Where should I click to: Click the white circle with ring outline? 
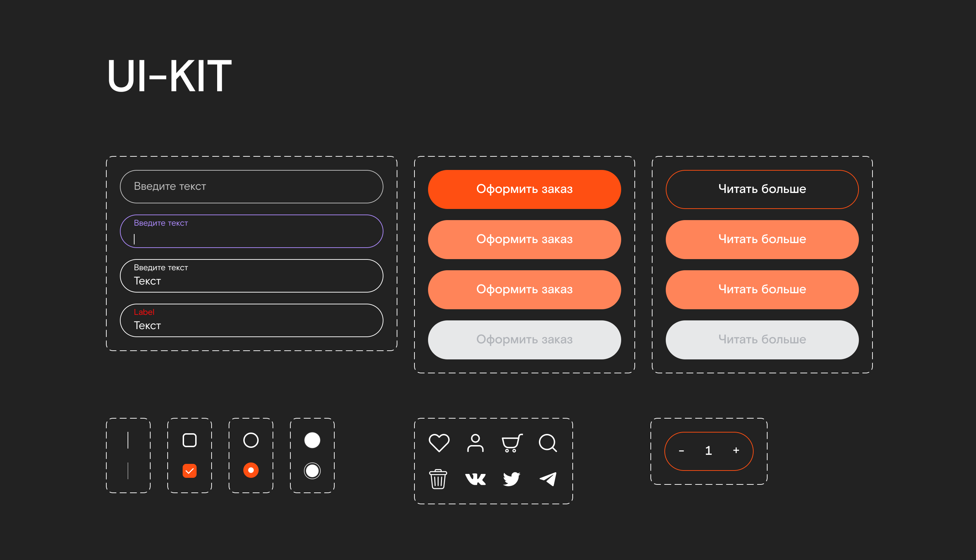tap(312, 470)
